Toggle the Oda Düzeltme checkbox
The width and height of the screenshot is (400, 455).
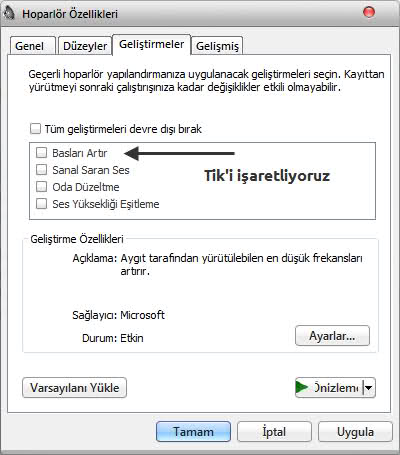[x=41, y=187]
